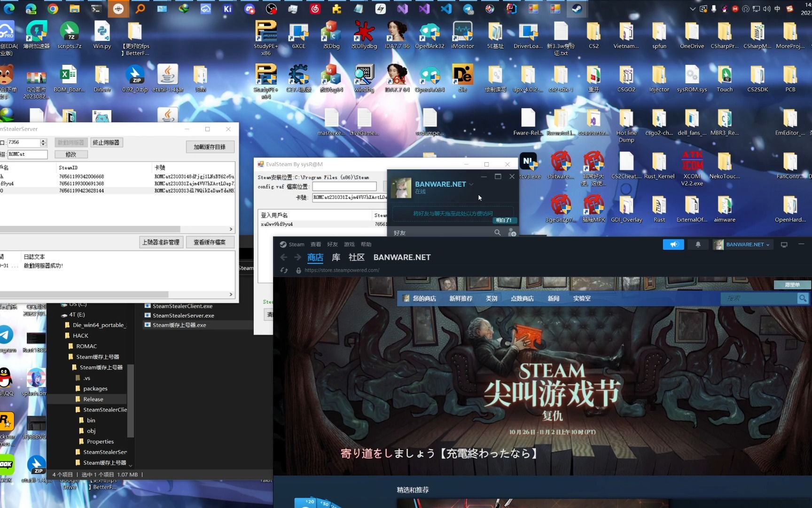
Task: Click the Steam store search magnifier
Action: click(x=803, y=298)
